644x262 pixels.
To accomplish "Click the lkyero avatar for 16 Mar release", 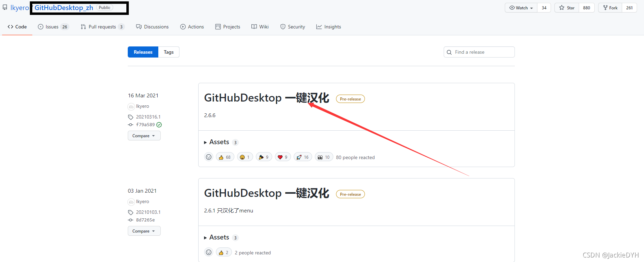I will click(131, 107).
